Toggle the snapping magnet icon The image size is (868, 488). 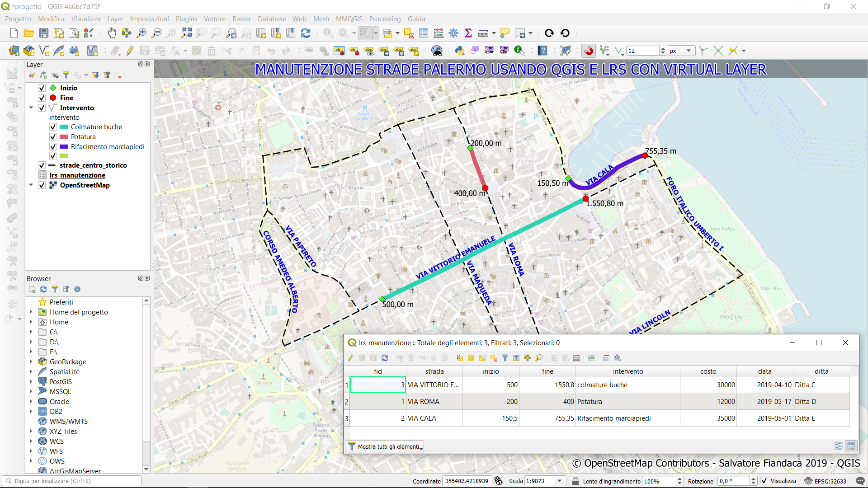click(x=588, y=51)
